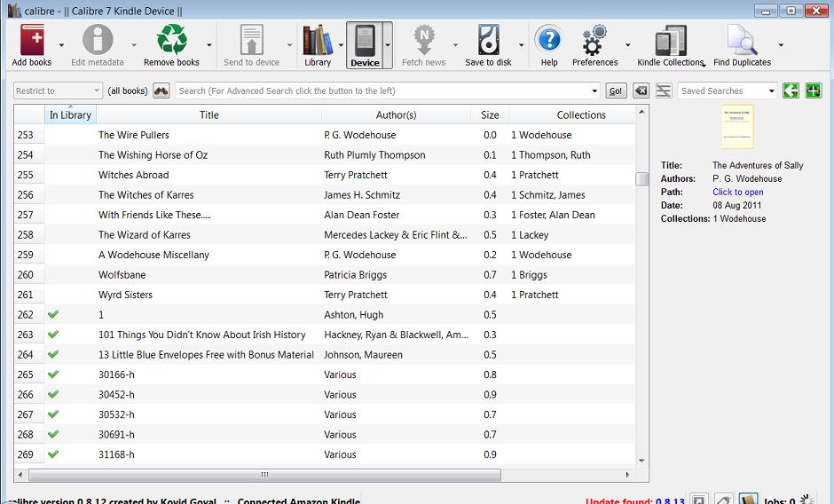Toggle the cover browser status bar icon

(699, 500)
